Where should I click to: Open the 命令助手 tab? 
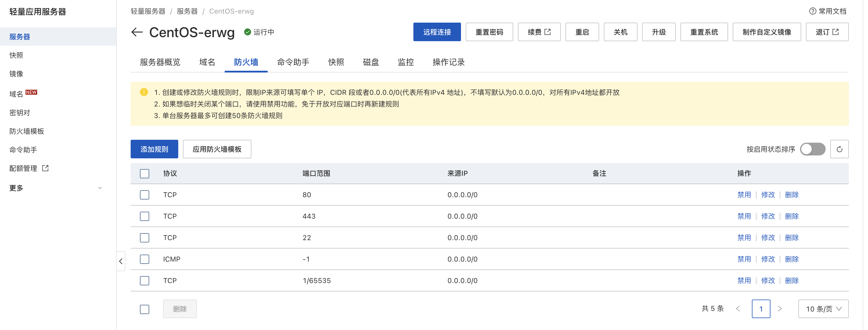[293, 62]
